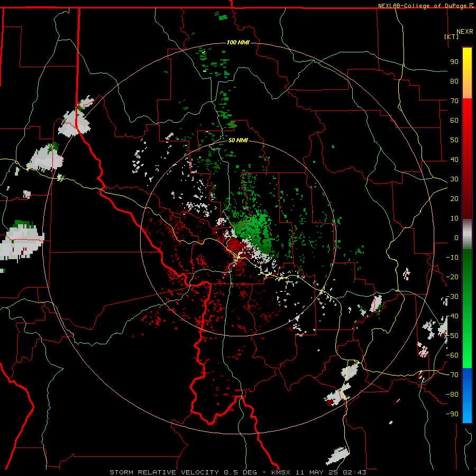476x476 pixels.
Task: Click the 10 value on the velocity scale
Action: click(454, 218)
